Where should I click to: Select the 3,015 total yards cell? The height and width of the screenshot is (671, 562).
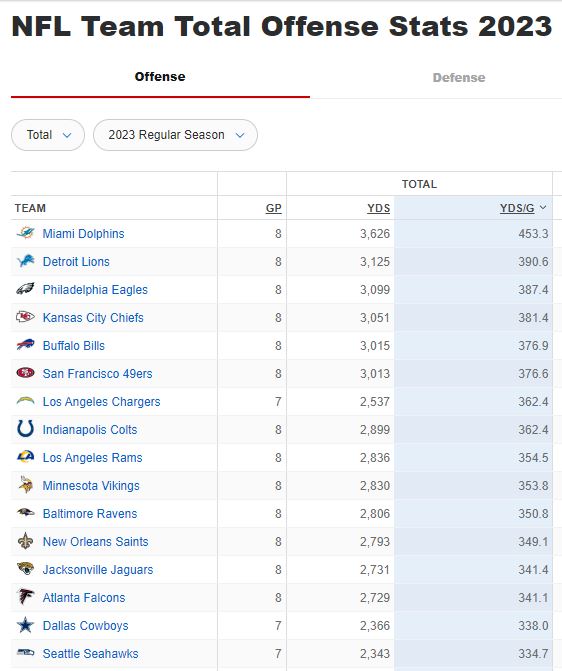point(375,346)
